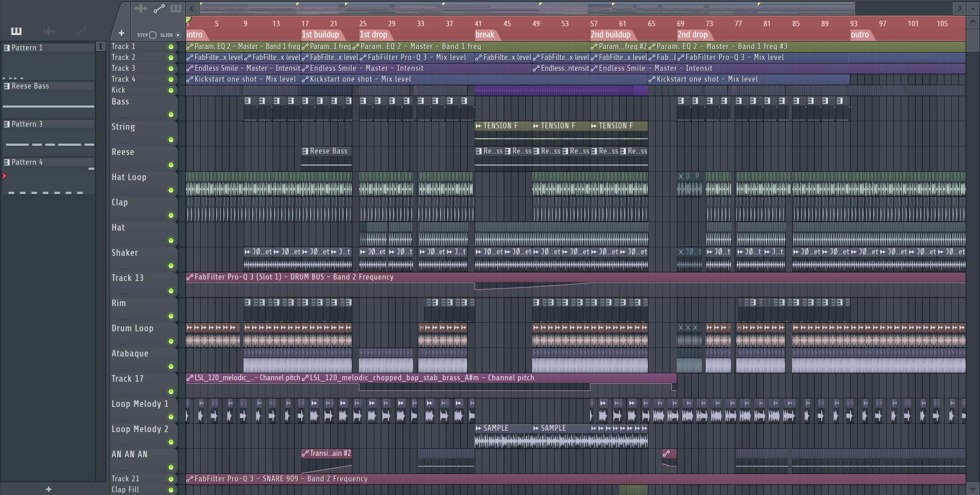Screen dimensions: 980x495
Task: Select the automation clips picker filter icon
Action: 81,31
